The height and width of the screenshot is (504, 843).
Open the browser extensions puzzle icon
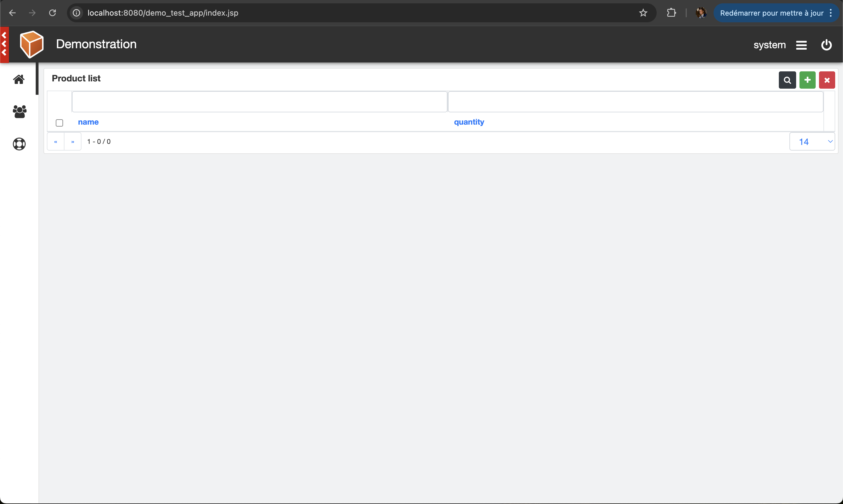pos(671,13)
